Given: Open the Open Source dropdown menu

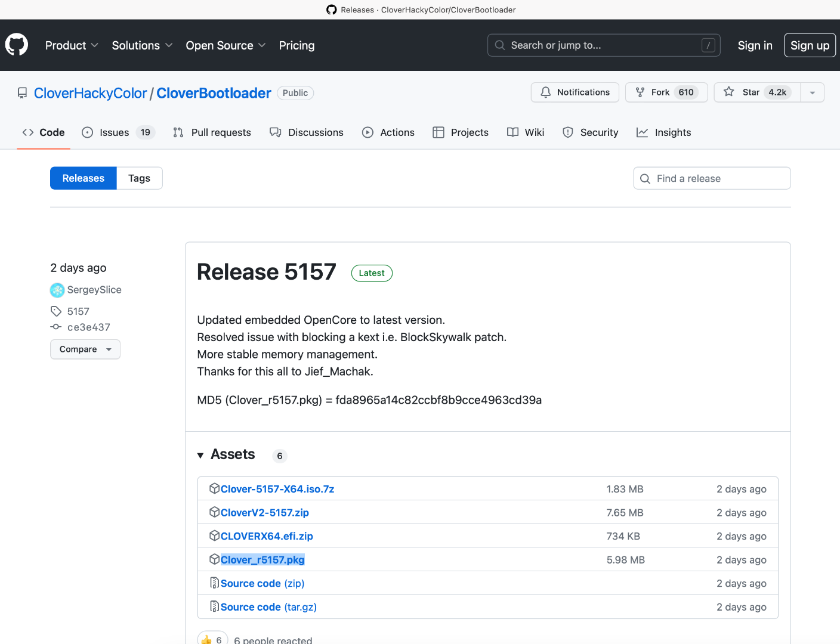Looking at the screenshot, I should (226, 45).
